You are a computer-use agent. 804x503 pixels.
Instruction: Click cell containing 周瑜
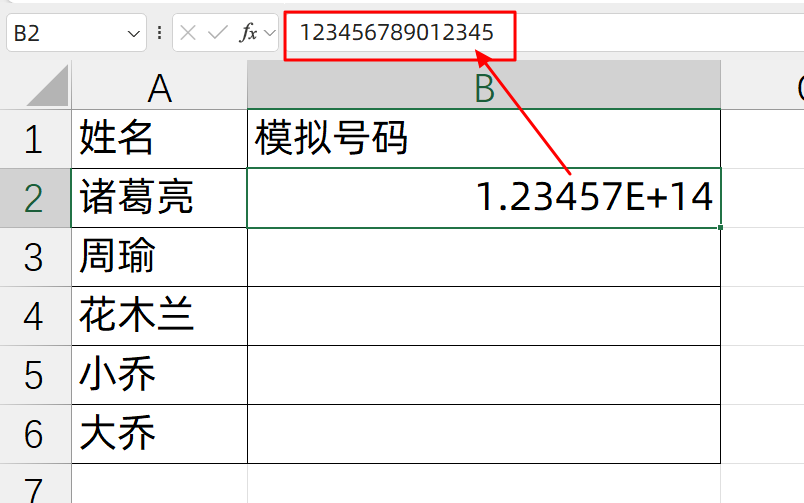(x=159, y=257)
